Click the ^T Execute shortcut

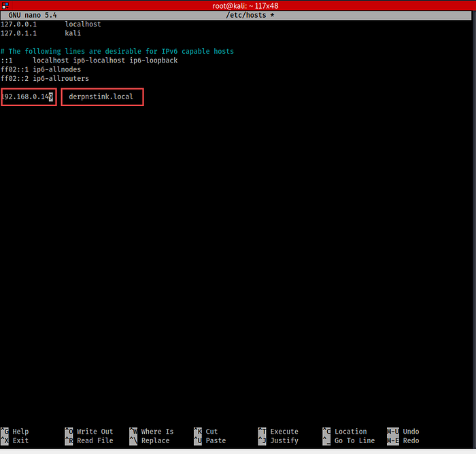[x=277, y=432]
